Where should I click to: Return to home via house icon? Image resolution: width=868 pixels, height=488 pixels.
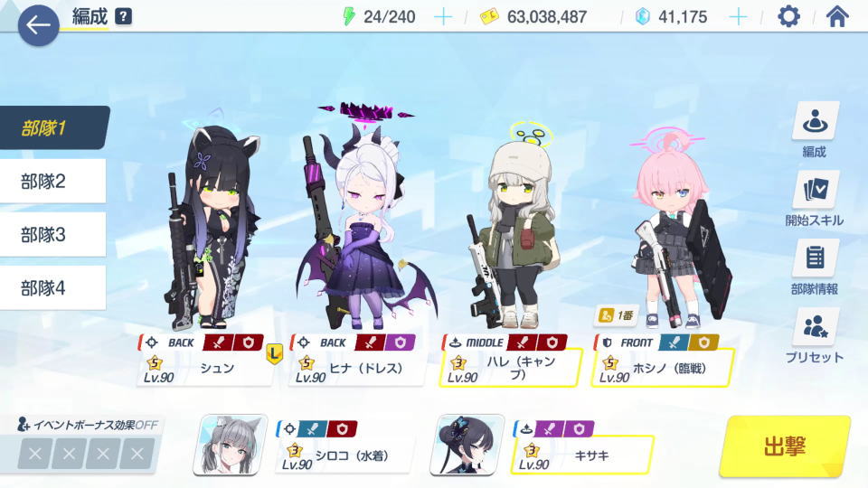pyautogui.click(x=837, y=16)
